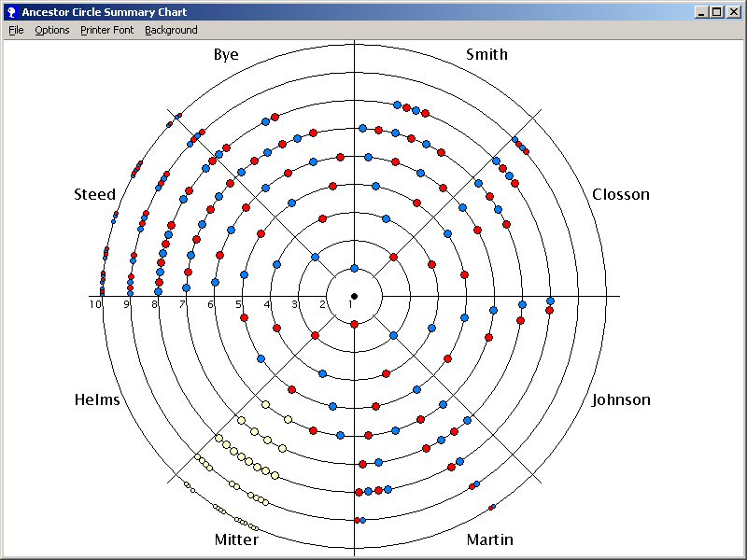Open the Printer Font menu

click(106, 30)
